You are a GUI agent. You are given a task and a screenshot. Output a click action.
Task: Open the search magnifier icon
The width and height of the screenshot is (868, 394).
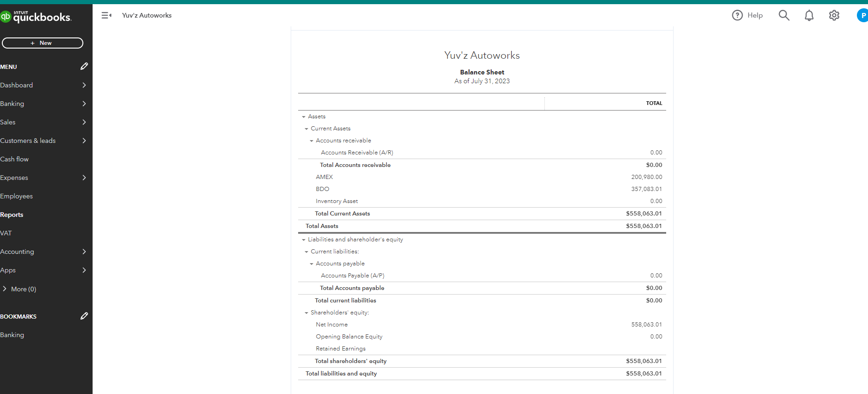point(784,15)
